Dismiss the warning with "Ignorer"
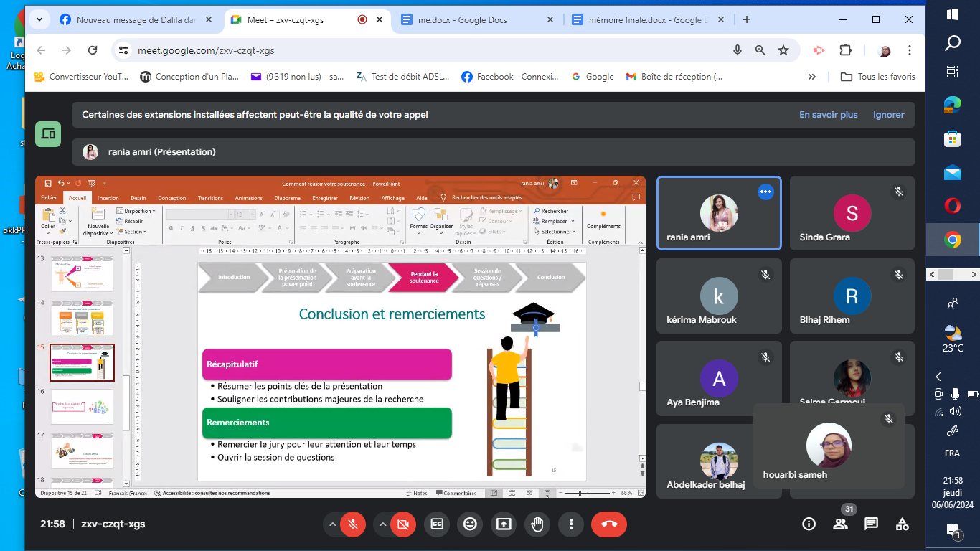Screen dimensions: 980x551 click(x=888, y=115)
